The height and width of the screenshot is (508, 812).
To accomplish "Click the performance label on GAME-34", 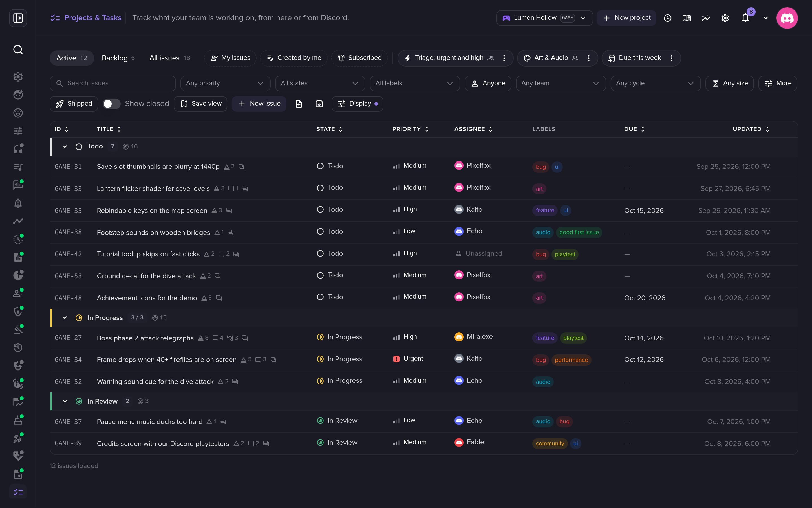I will (x=571, y=360).
